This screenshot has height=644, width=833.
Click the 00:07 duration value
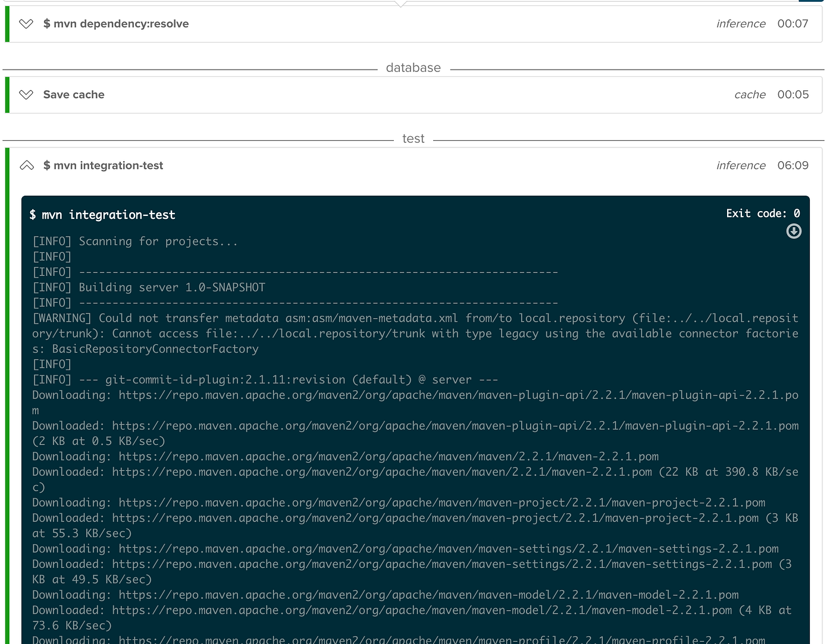click(x=793, y=24)
